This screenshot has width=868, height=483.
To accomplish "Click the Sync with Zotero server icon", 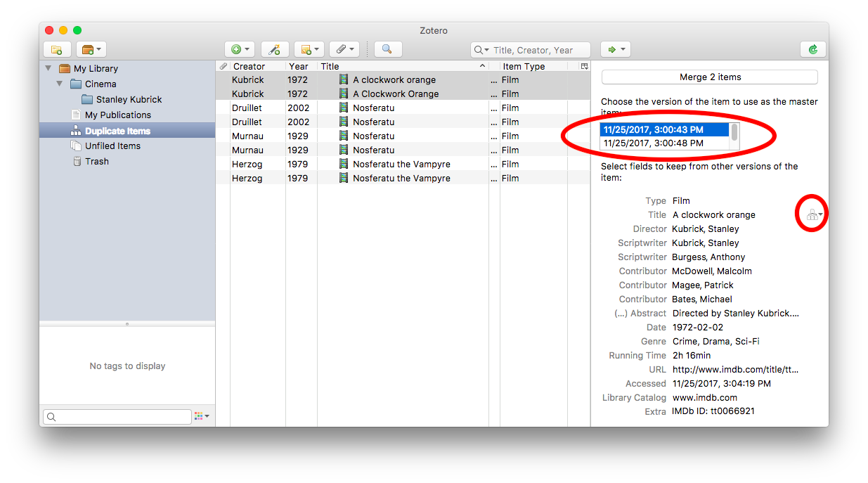I will coord(812,49).
